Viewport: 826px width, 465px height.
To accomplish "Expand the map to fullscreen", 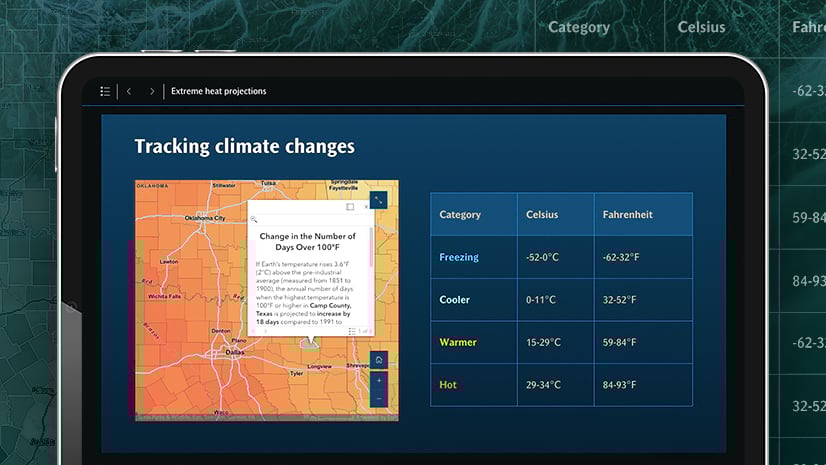I will [378, 200].
